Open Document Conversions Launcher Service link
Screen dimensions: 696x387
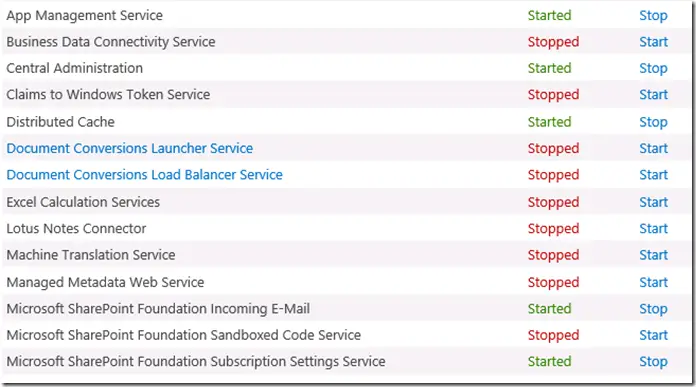pos(130,148)
